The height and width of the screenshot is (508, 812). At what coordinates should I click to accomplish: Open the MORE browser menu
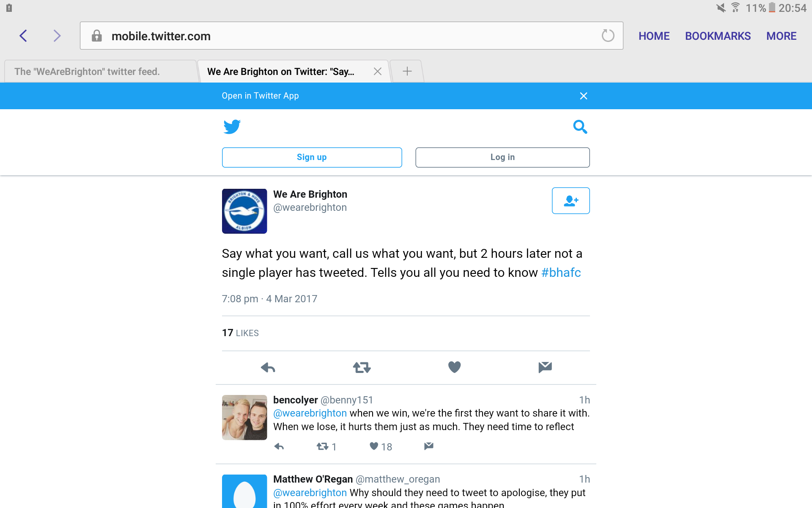coord(781,36)
